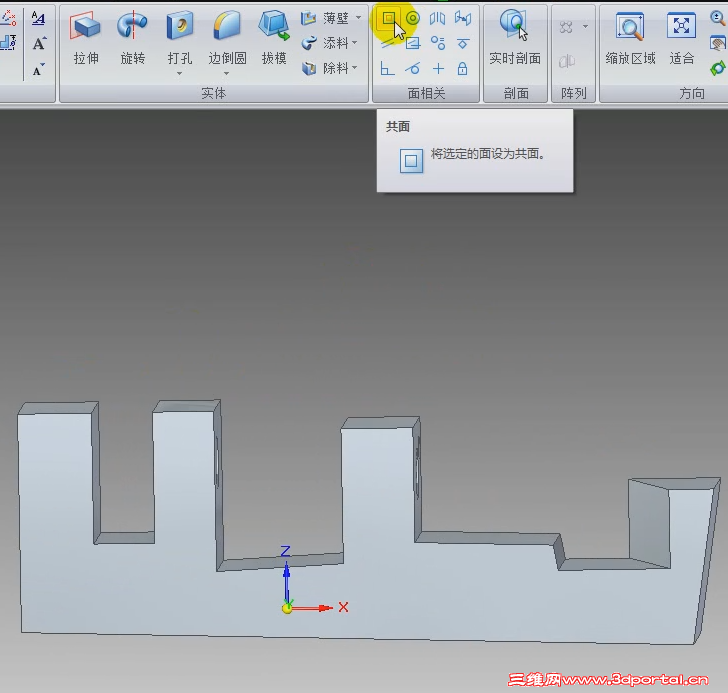Image resolution: width=728 pixels, height=693 pixels.
Task: Select the 拔模 (Draft) tool
Action: click(x=274, y=38)
